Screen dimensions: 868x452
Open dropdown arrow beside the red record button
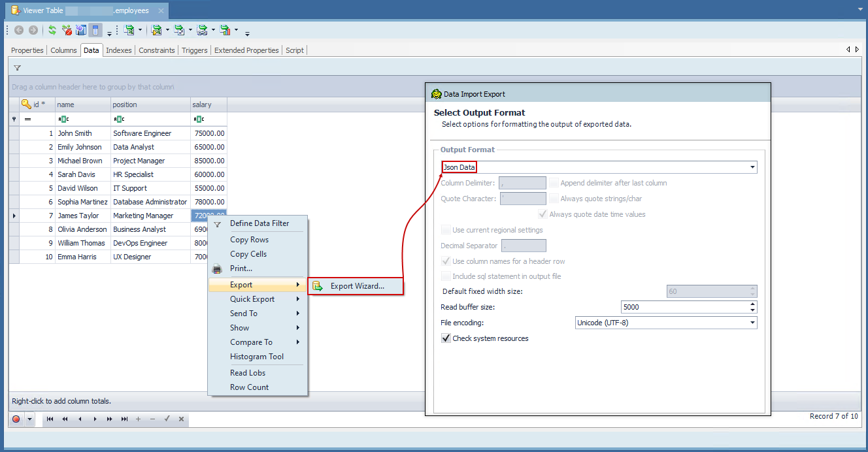coord(29,419)
